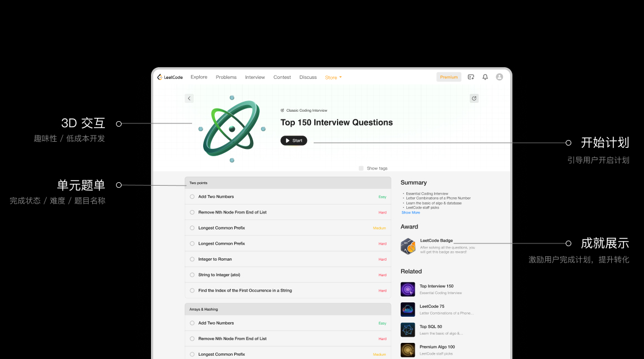Viewport: 644px width, 359px height.
Task: Mark Integer to Roman status circle
Action: click(x=192, y=260)
